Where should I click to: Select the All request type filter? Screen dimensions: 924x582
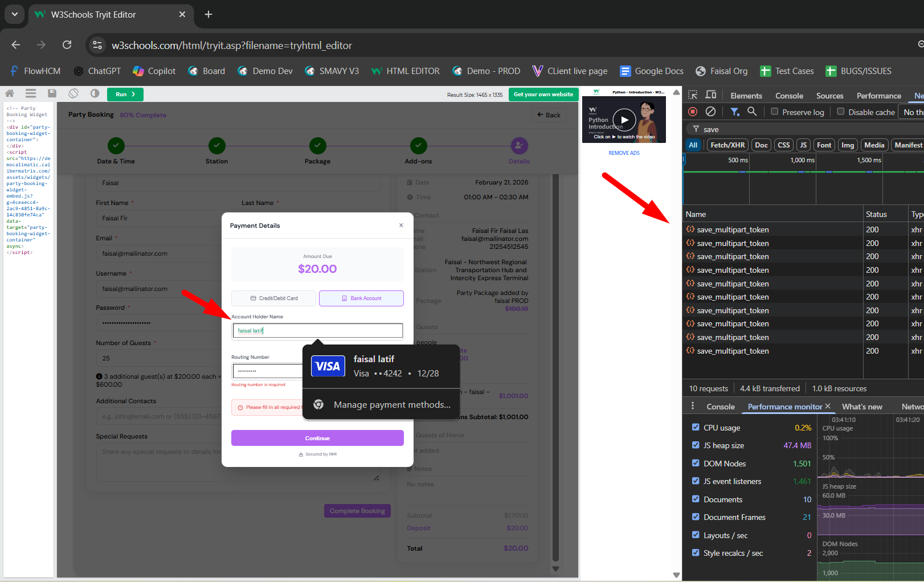693,145
